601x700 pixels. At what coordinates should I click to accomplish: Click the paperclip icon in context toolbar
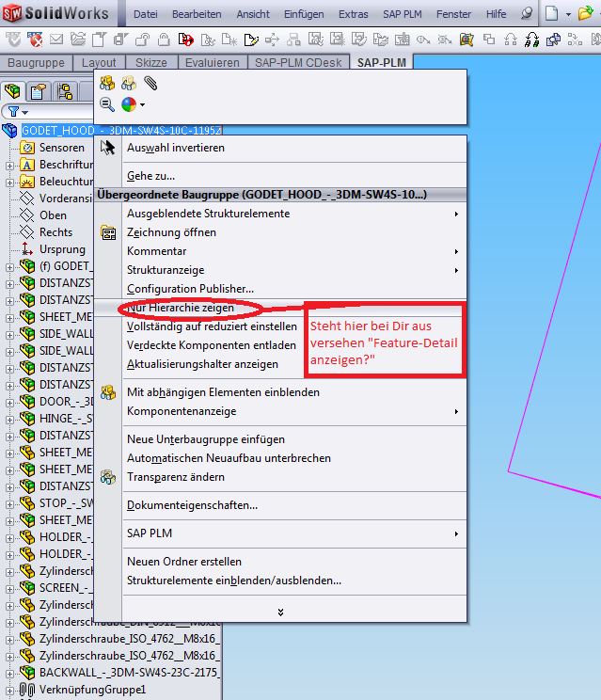tap(150, 83)
